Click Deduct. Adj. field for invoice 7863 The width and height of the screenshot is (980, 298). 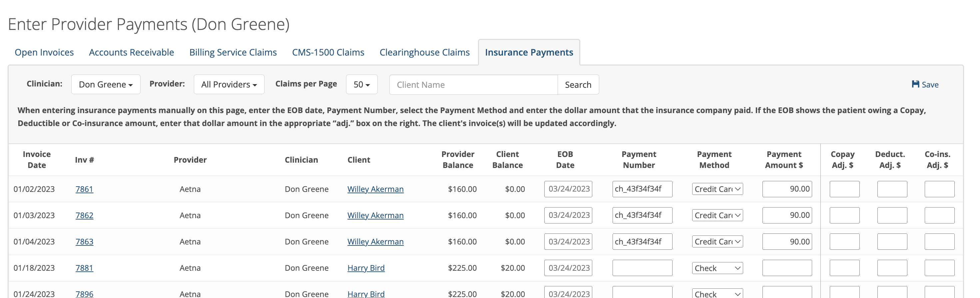tap(892, 241)
